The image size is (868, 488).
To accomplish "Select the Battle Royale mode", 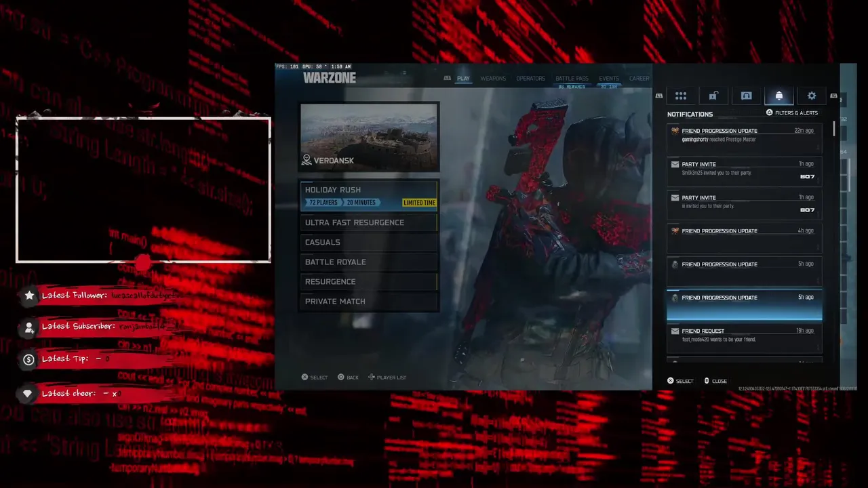I will tap(370, 262).
